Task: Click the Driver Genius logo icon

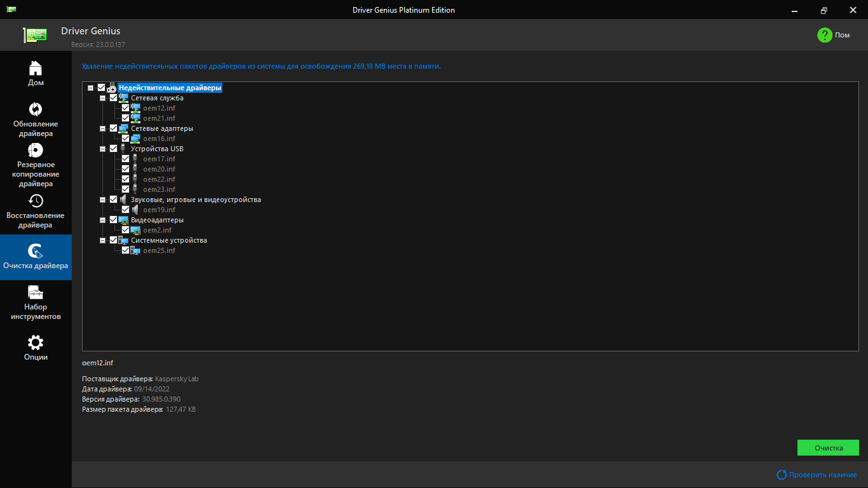Action: pyautogui.click(x=35, y=35)
